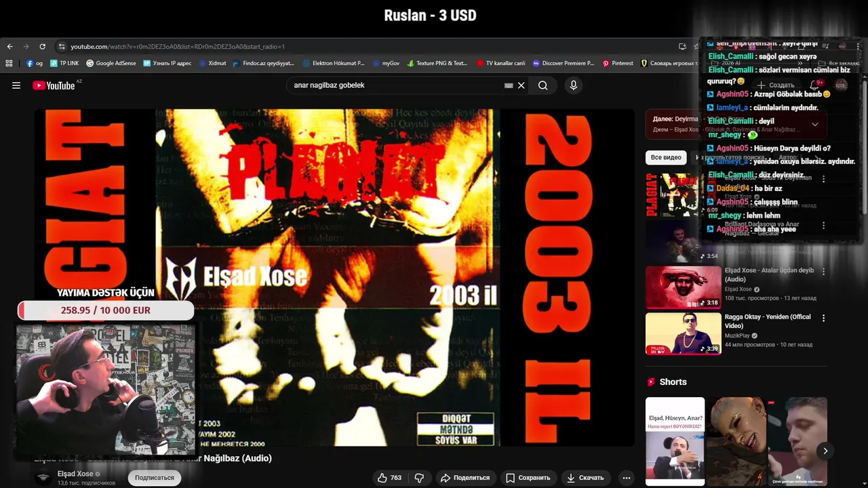Screen dimensions: 868x488
Task: Click the browser forward arrow
Action: (26, 47)
